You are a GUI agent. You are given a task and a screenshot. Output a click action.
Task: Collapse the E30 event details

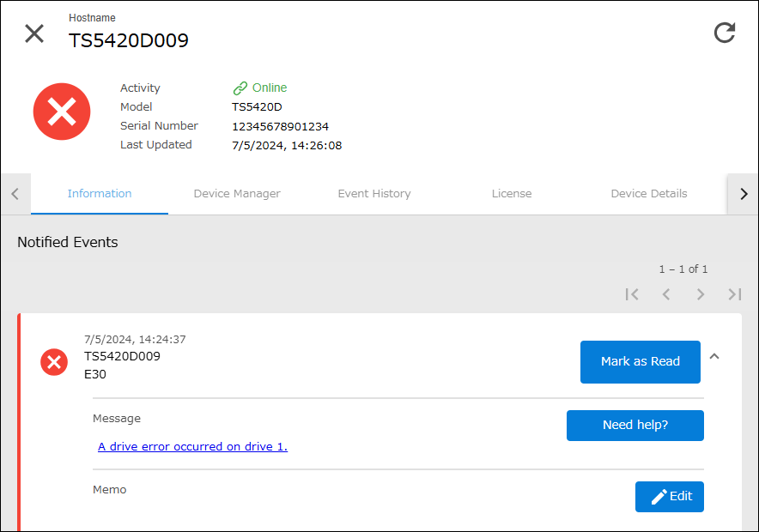(x=714, y=357)
